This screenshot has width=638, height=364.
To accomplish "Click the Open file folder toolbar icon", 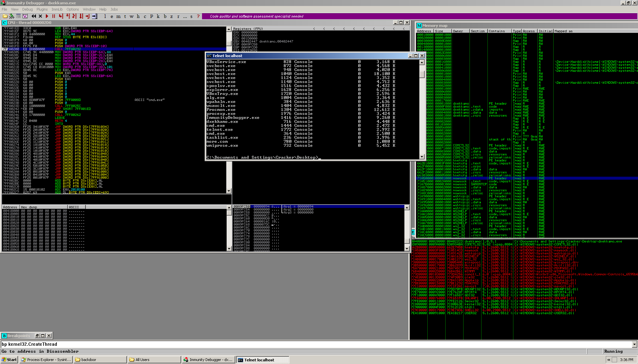I will point(5,16).
